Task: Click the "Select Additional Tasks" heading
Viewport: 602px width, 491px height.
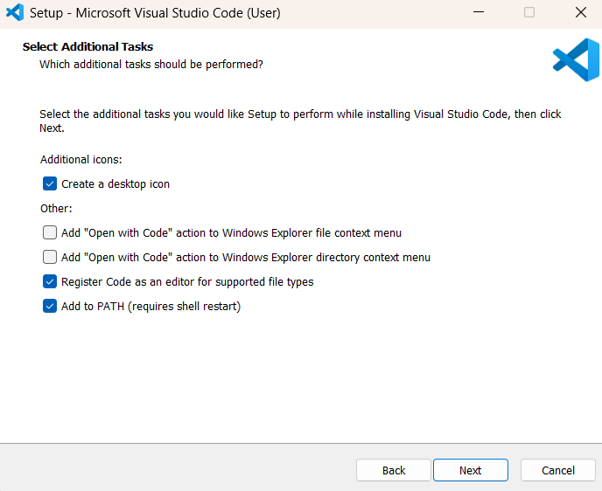Action: pos(88,47)
